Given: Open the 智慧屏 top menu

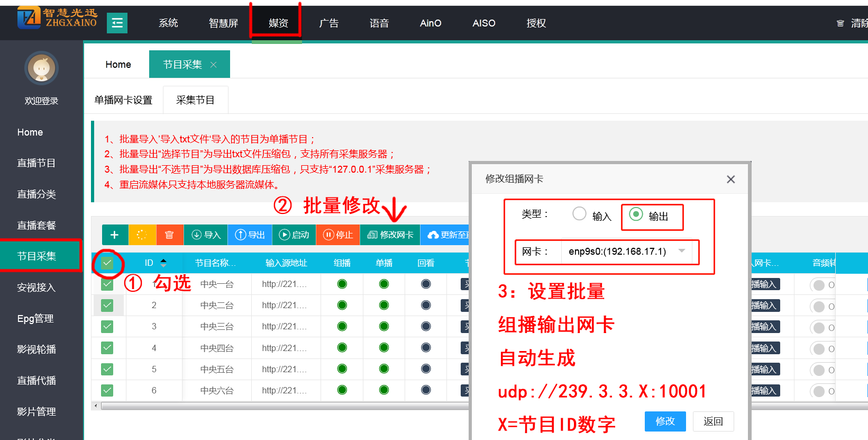Looking at the screenshot, I should pos(223,23).
